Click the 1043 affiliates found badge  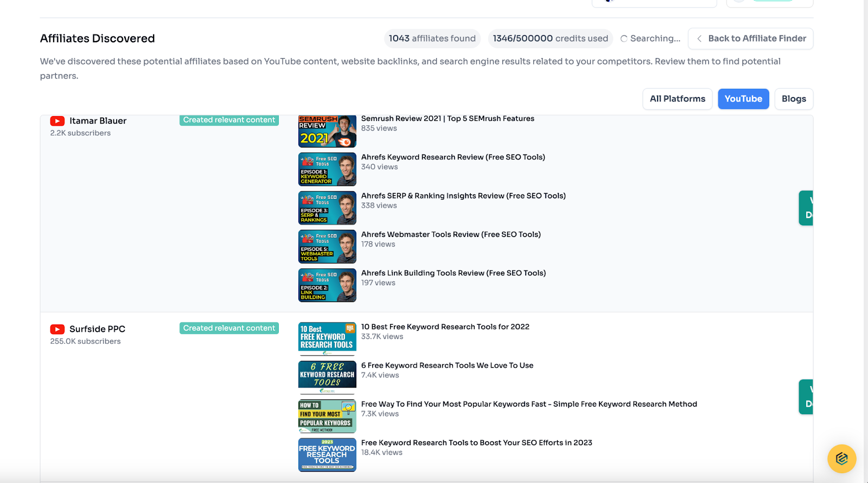click(x=432, y=38)
